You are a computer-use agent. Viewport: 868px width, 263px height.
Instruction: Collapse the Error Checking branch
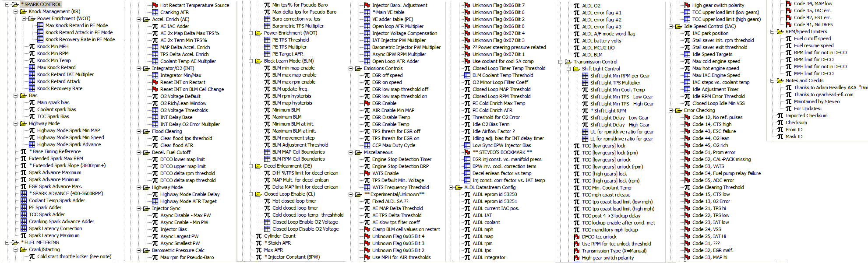point(670,110)
